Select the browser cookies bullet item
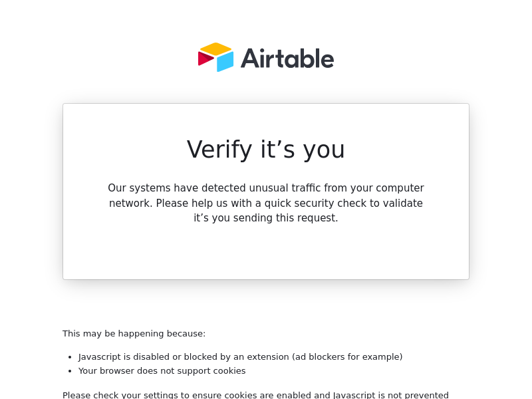The height and width of the screenshot is (399, 532). pyautogui.click(x=162, y=371)
